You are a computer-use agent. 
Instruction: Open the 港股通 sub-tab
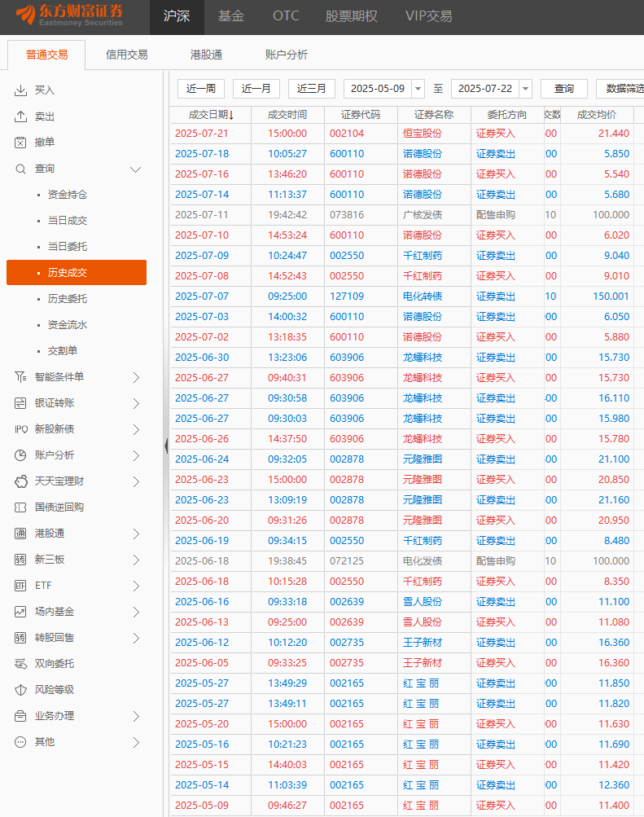click(206, 55)
